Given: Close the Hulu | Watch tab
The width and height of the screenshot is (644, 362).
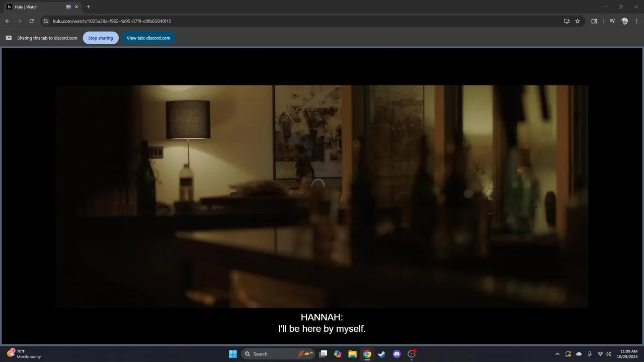Looking at the screenshot, I should click(x=76, y=7).
